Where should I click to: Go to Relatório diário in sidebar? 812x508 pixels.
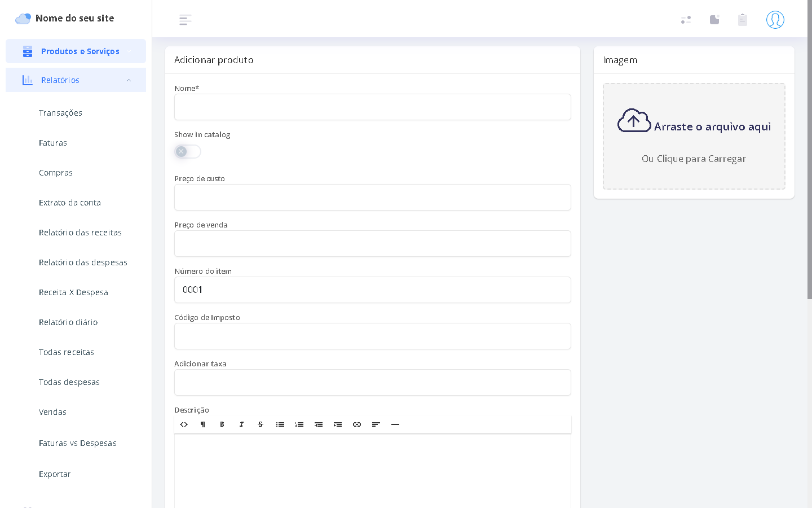tap(68, 322)
